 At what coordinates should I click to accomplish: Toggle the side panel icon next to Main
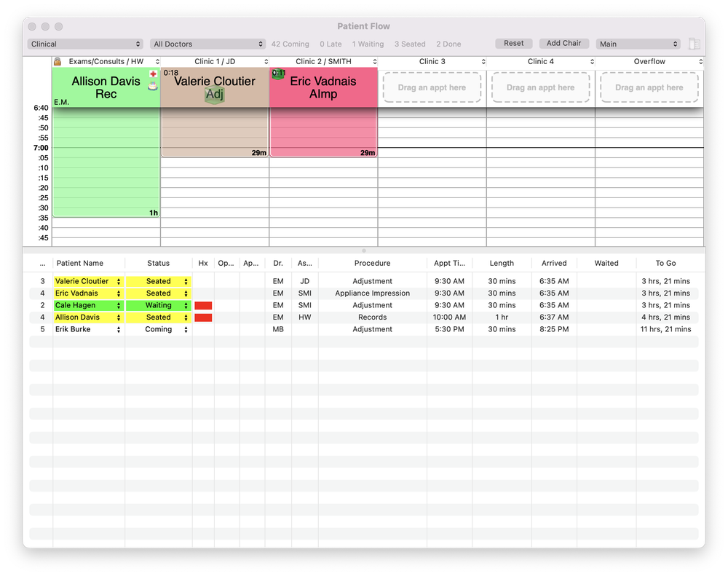695,44
